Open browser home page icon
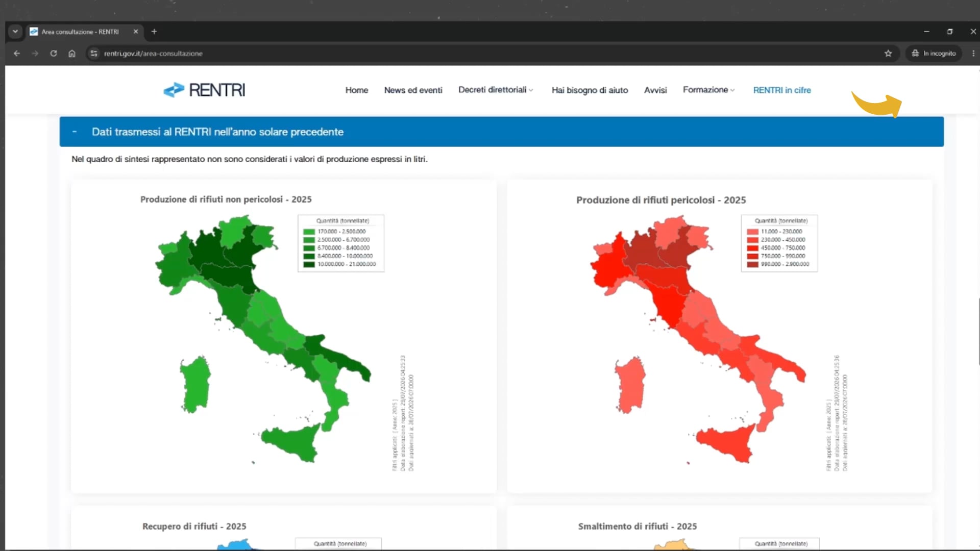The width and height of the screenshot is (980, 551). pyautogui.click(x=72, y=53)
